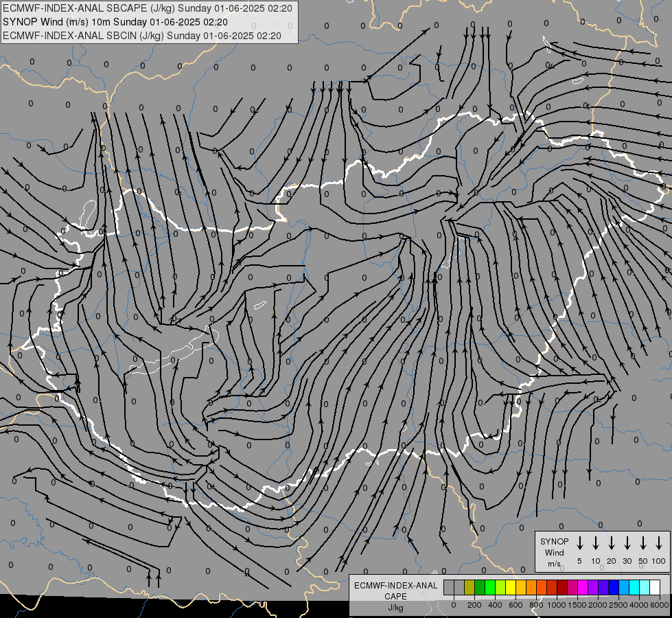
Task: Click the SBCIN title line
Action: click(x=142, y=36)
